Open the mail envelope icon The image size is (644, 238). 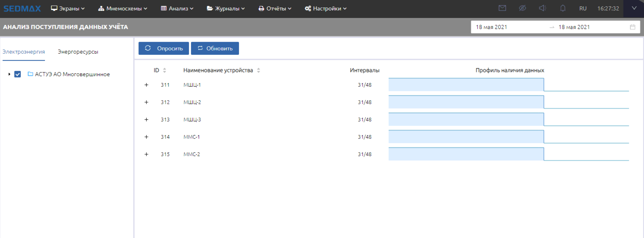pyautogui.click(x=502, y=8)
